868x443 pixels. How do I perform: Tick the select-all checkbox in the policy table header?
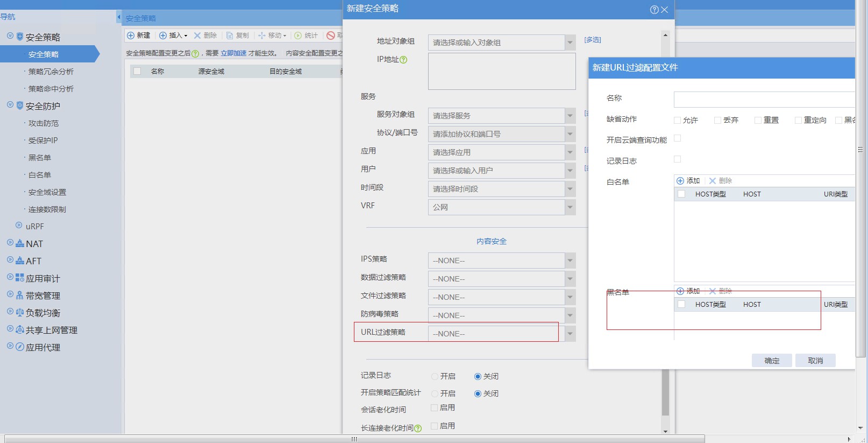click(137, 71)
